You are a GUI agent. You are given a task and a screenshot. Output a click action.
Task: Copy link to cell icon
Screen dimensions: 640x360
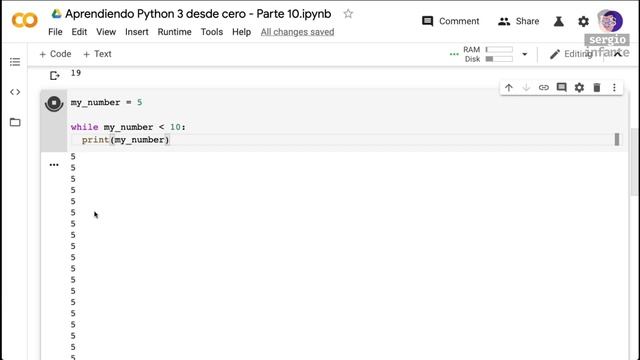544,87
